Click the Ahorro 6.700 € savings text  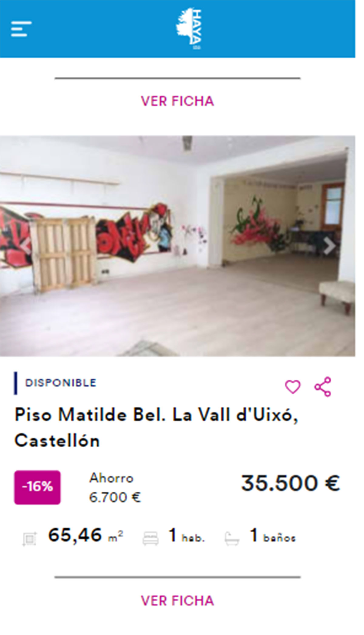tap(115, 488)
